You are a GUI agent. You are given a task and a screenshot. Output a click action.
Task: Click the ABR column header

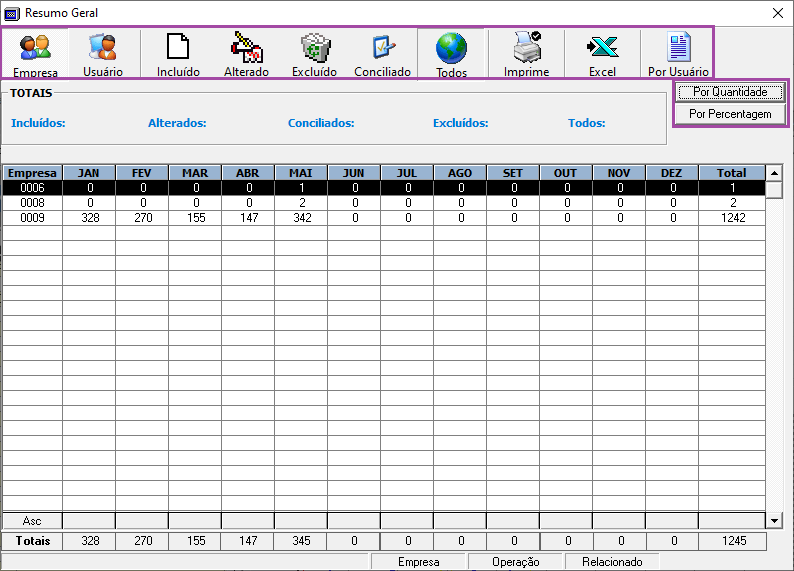pyautogui.click(x=248, y=173)
